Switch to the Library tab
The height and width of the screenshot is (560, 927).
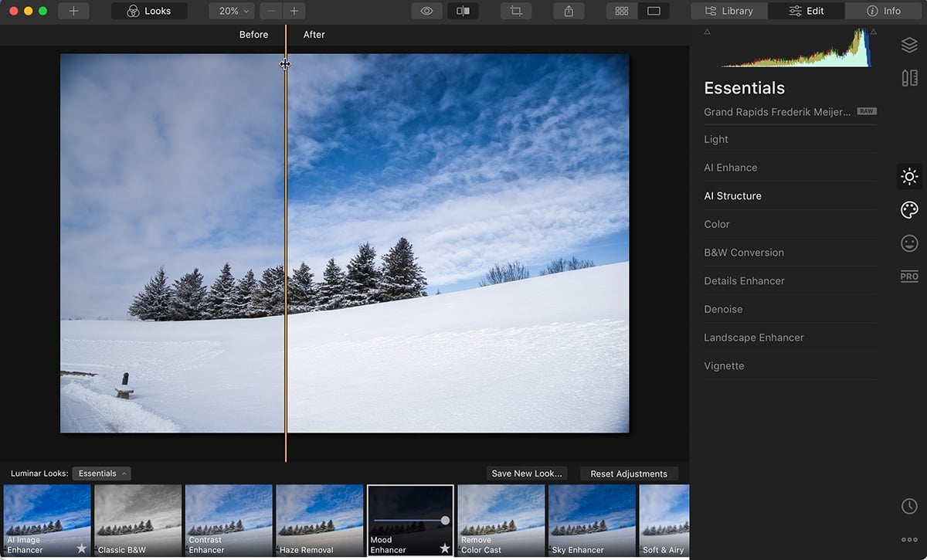coord(728,11)
